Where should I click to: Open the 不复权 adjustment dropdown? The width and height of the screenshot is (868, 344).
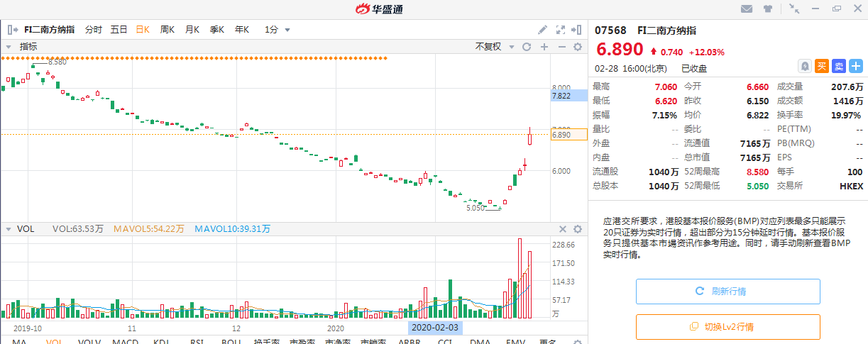[x=493, y=47]
